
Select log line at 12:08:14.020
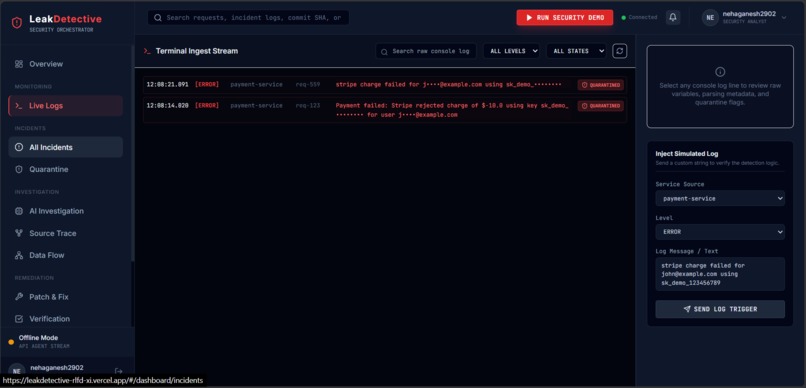coord(384,110)
